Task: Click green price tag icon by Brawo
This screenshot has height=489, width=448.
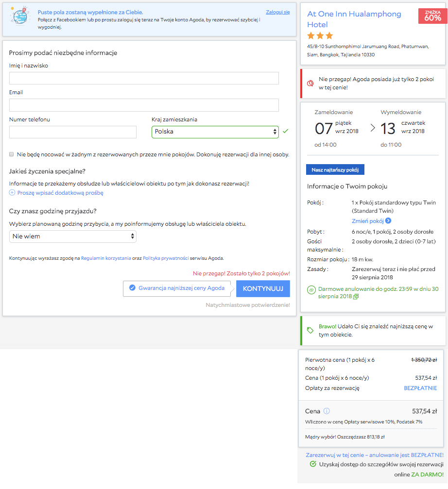Action: tap(310, 330)
